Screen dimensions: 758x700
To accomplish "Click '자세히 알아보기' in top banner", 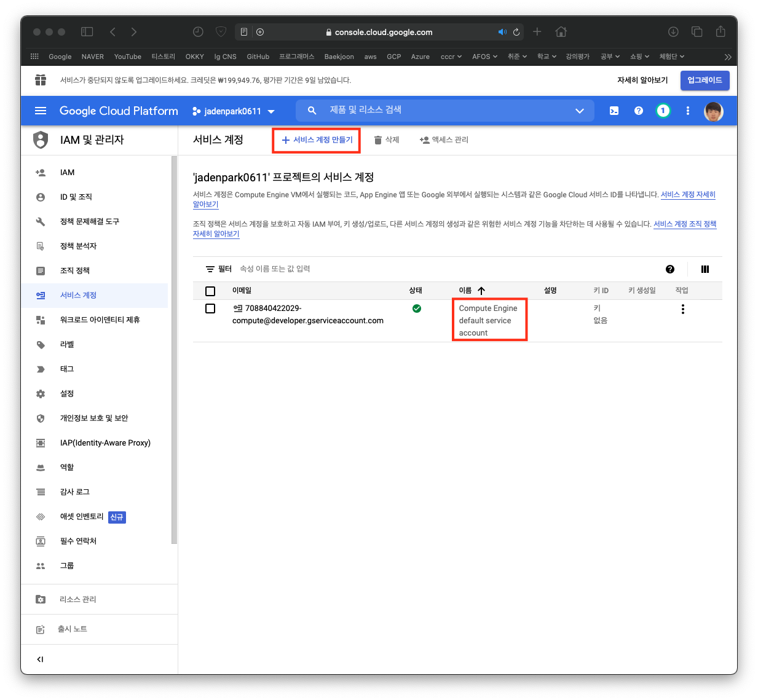I will pos(642,81).
